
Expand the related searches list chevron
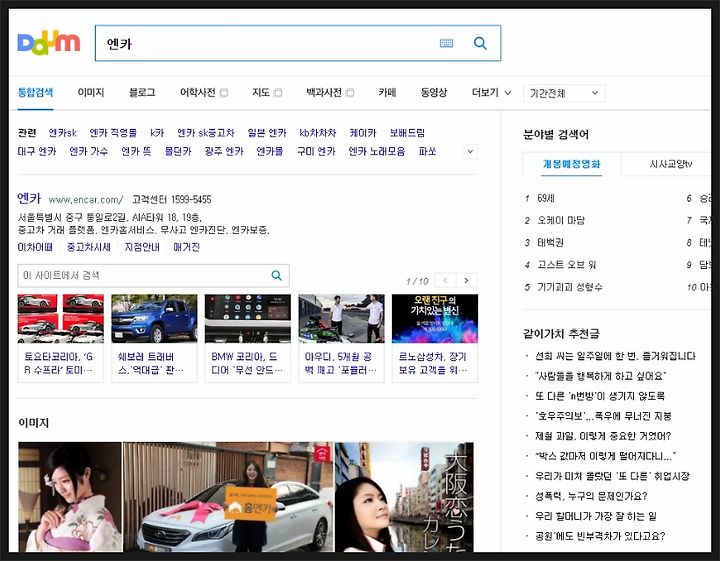point(470,151)
